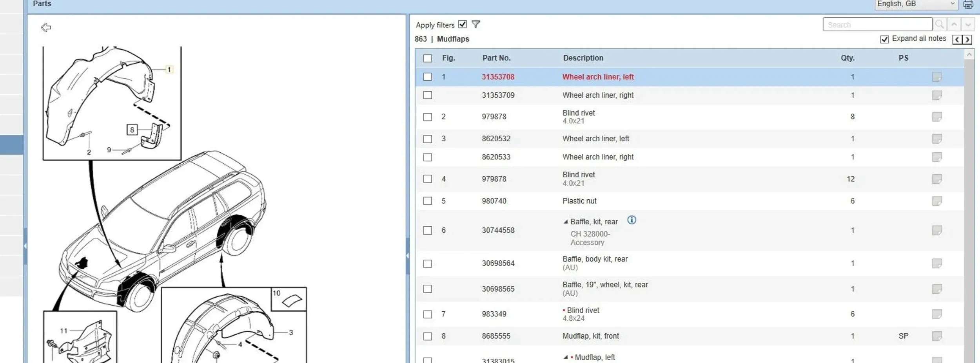Open the filter funnel settings icon
Viewport: 980px width, 363px height.
[475, 25]
